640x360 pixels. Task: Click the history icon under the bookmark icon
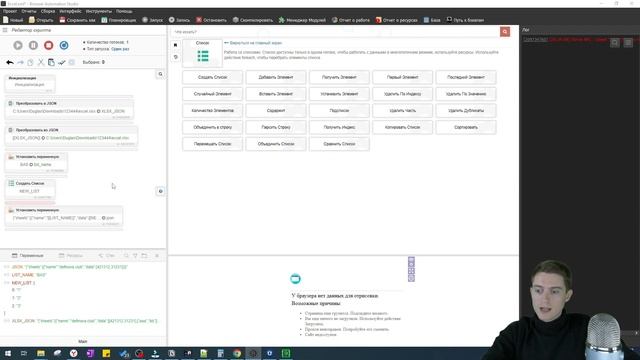(176, 57)
